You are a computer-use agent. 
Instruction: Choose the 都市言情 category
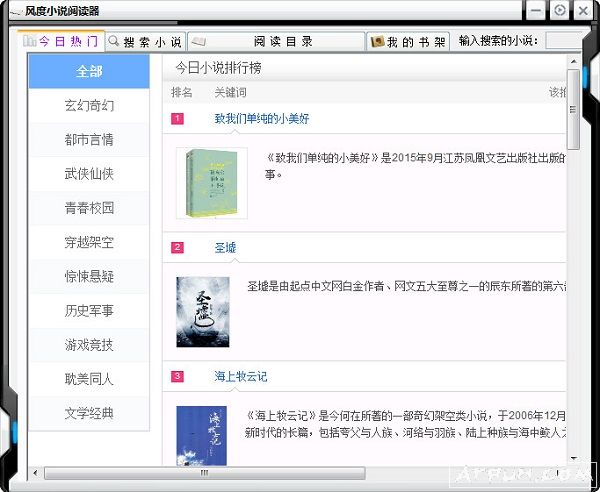pos(89,140)
